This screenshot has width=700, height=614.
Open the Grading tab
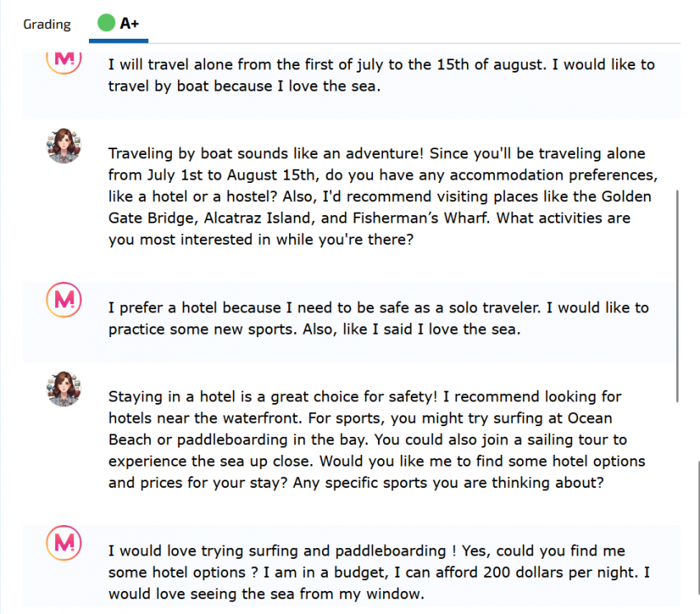tap(47, 24)
